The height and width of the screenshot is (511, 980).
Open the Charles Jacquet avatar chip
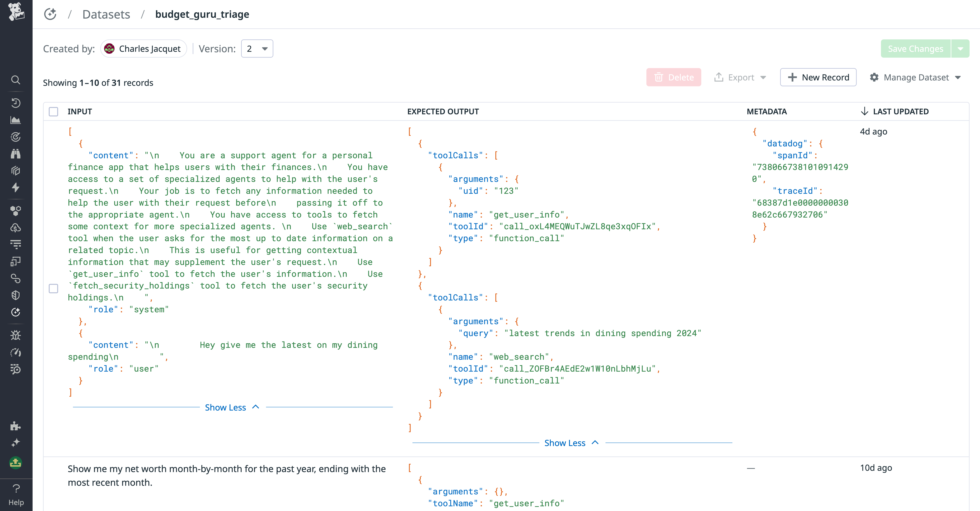(x=143, y=48)
